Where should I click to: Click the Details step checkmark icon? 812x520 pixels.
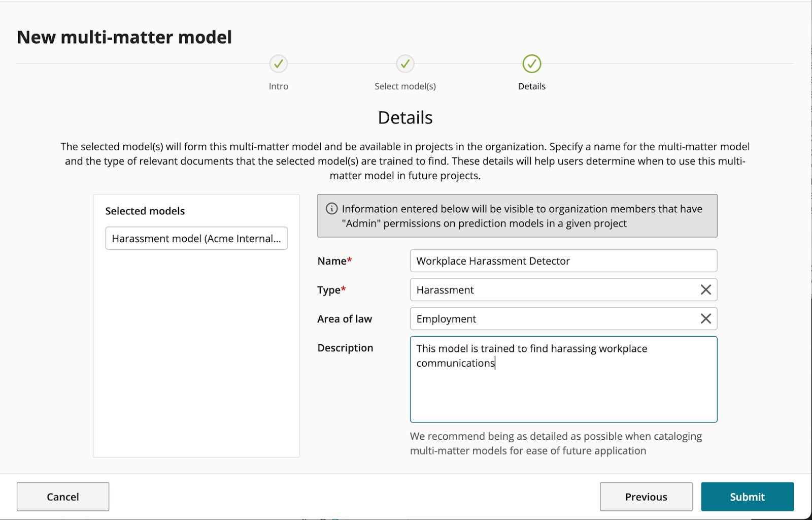532,64
